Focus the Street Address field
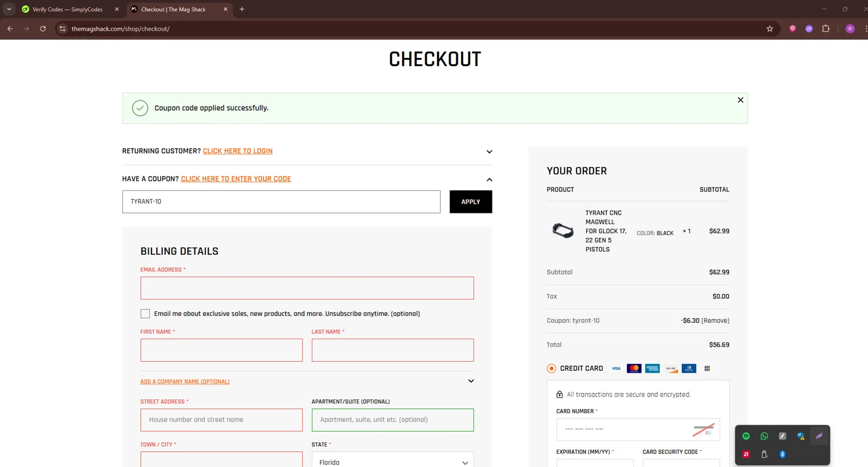The width and height of the screenshot is (868, 467). 222,420
